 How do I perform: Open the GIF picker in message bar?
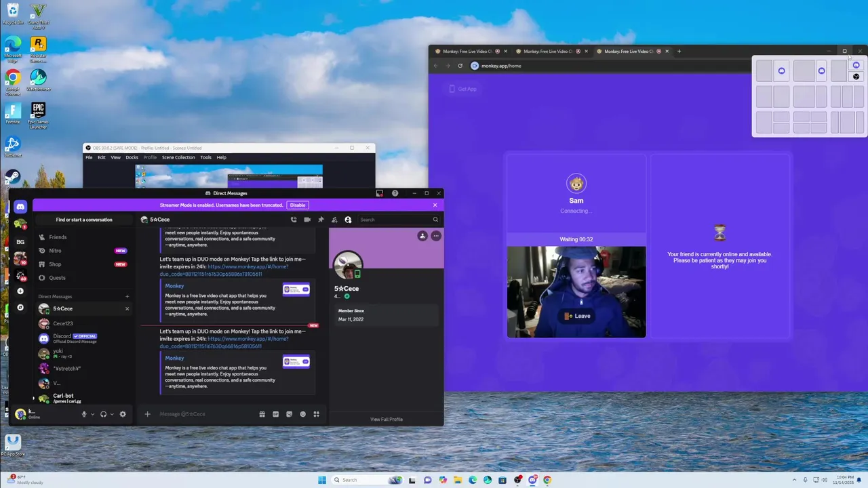(275, 414)
